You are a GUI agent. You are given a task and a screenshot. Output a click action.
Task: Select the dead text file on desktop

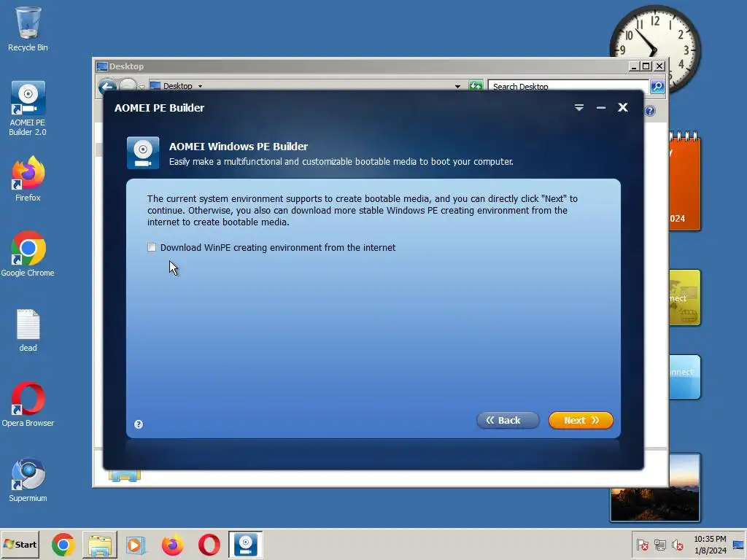[x=28, y=330]
